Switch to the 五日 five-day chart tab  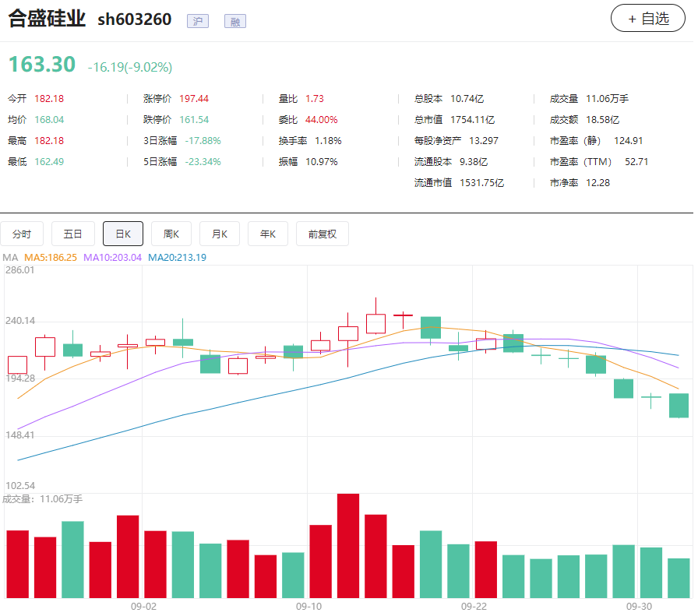tap(73, 234)
